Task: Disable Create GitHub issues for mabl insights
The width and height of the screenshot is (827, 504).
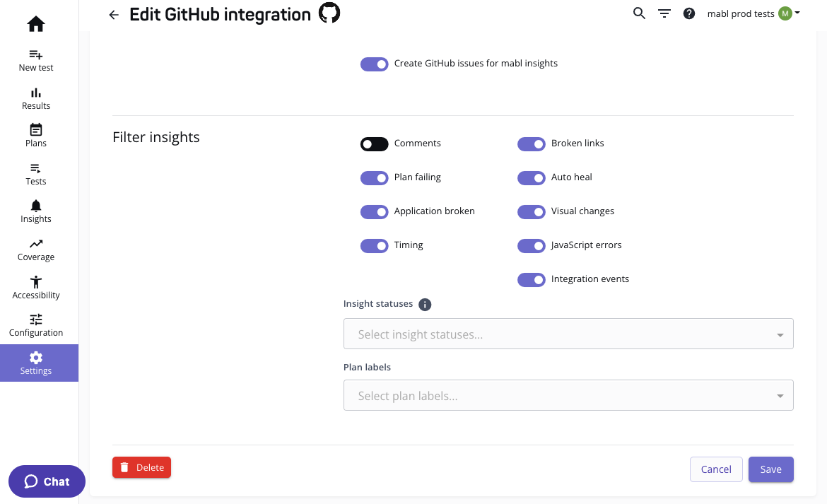Action: coord(375,64)
